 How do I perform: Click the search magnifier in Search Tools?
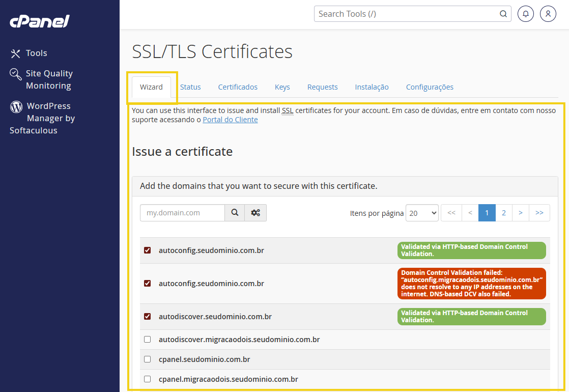503,14
